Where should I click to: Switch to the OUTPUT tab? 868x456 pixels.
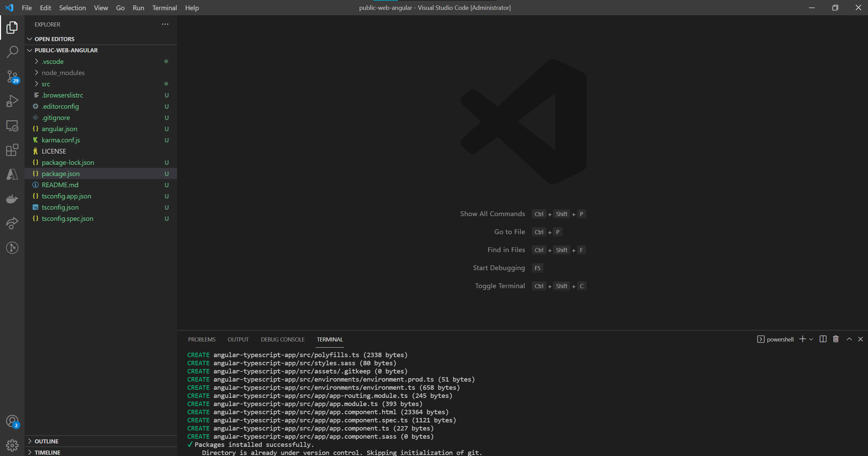coord(238,339)
